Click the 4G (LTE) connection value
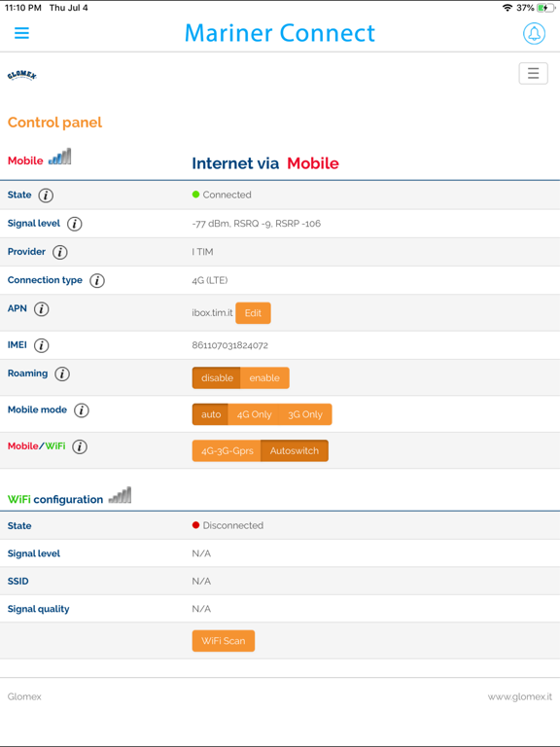 click(x=210, y=280)
